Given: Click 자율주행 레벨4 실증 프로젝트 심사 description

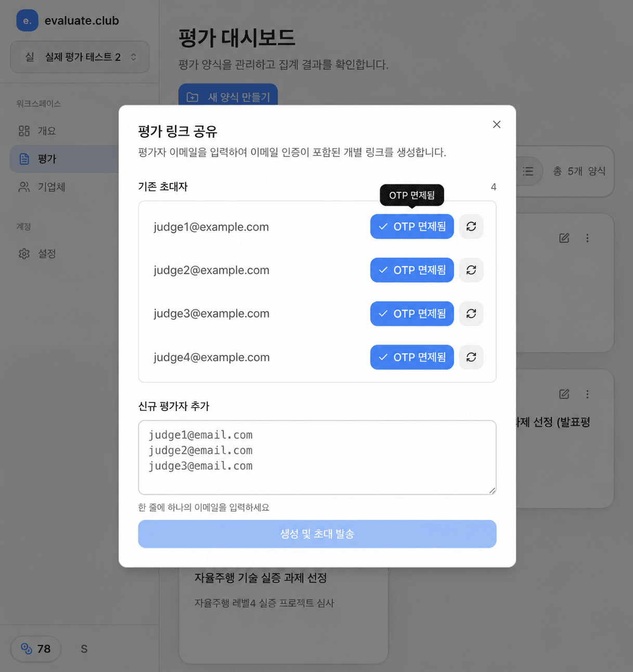Looking at the screenshot, I should 264,603.
